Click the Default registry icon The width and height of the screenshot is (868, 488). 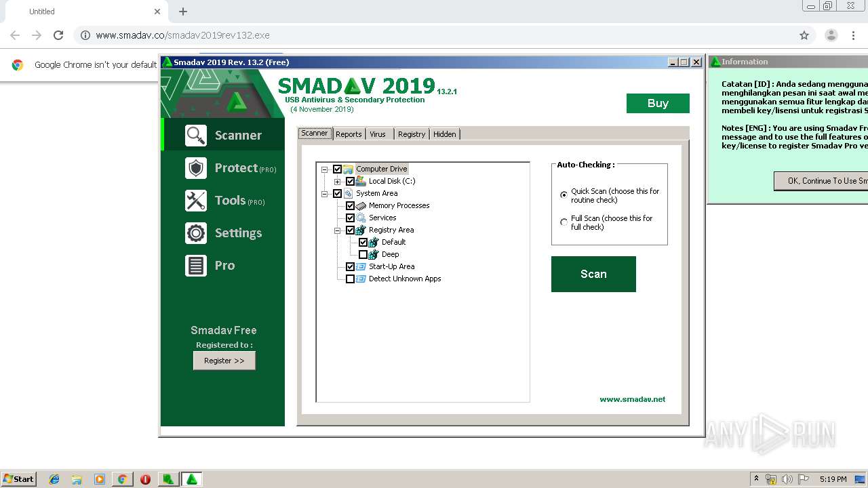pyautogui.click(x=374, y=242)
